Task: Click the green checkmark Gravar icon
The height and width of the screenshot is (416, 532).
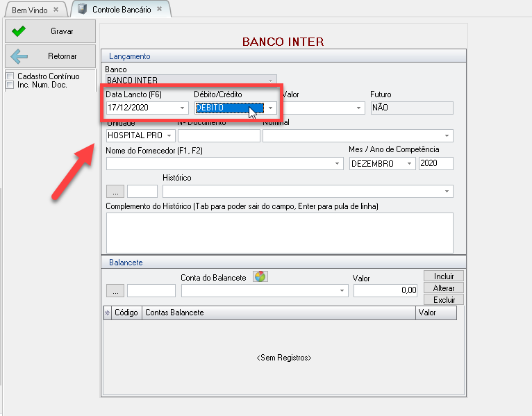Action: pyautogui.click(x=19, y=31)
